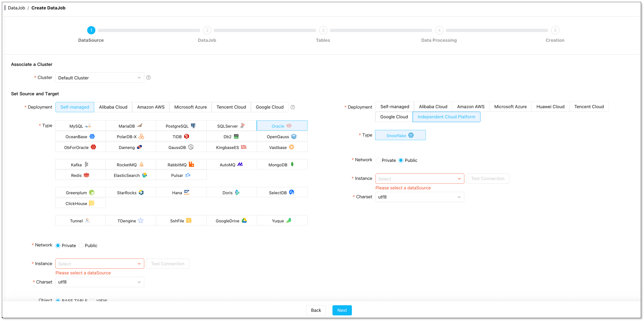Select Redis source type
The width and height of the screenshot is (644, 321).
tap(80, 175)
